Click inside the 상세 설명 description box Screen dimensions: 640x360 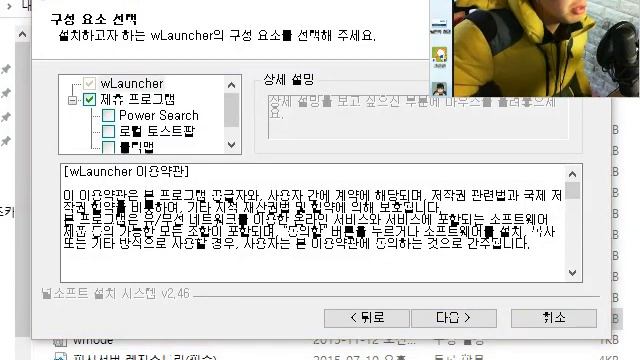[418, 118]
